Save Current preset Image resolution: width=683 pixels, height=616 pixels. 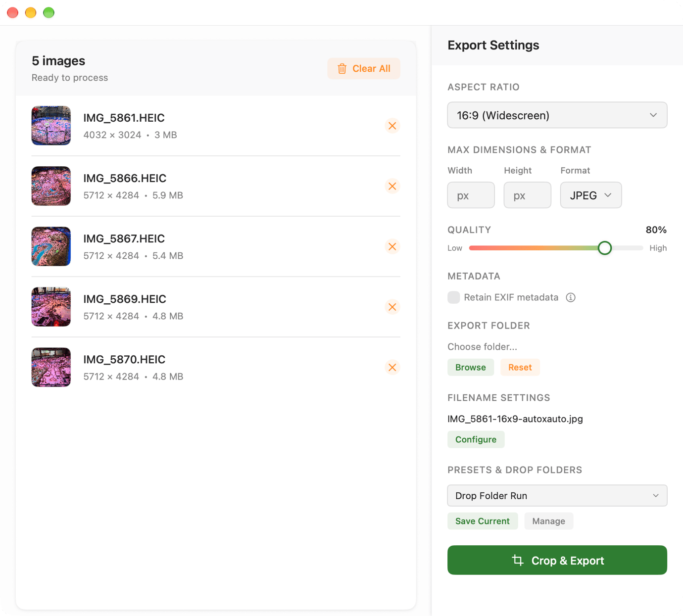483,521
